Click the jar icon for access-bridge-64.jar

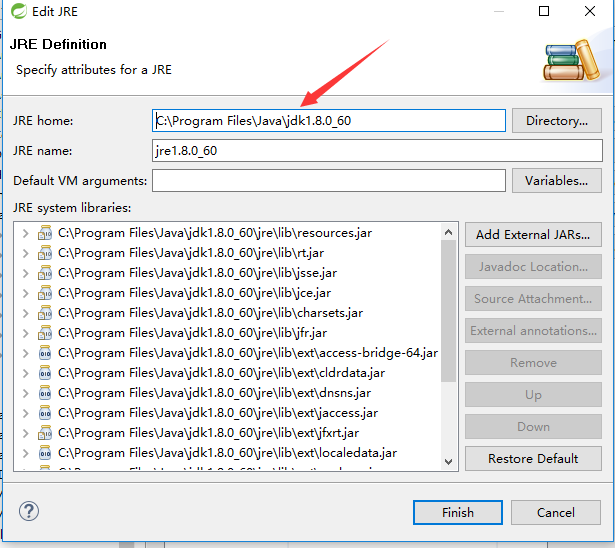[x=45, y=353]
